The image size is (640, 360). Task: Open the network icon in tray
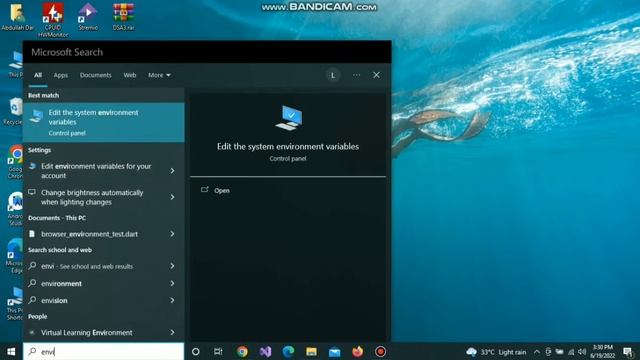click(x=571, y=352)
